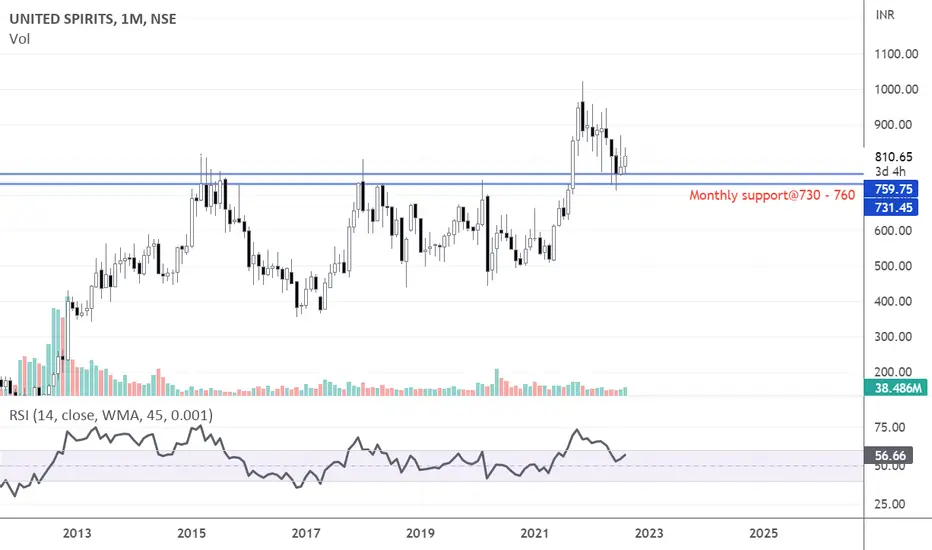Click the 1000.00 price axis label
The image size is (932, 550).
[896, 89]
